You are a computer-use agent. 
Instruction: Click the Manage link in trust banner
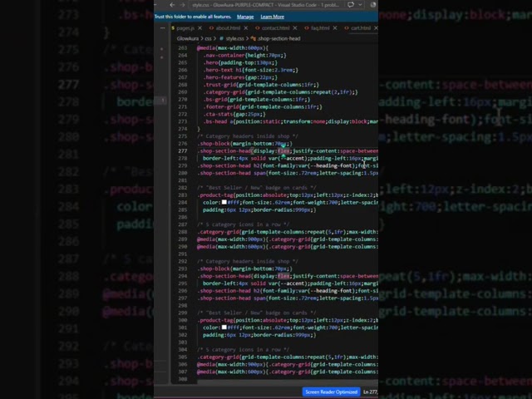pos(245,17)
